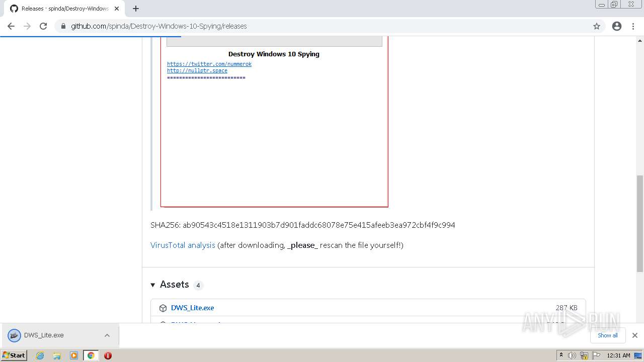Open a new browser tab
The height and width of the screenshot is (362, 644).
pos(136,9)
